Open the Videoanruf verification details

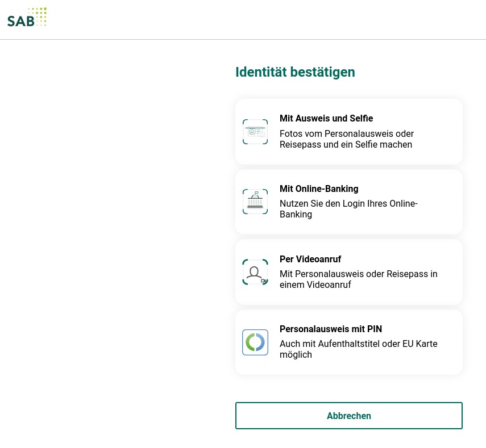click(x=349, y=271)
